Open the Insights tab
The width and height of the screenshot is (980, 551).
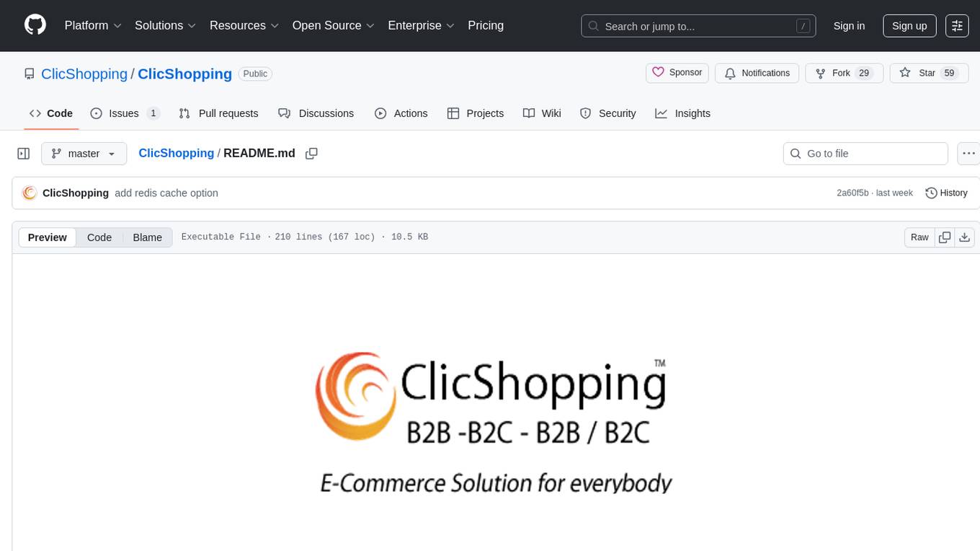pos(683,113)
